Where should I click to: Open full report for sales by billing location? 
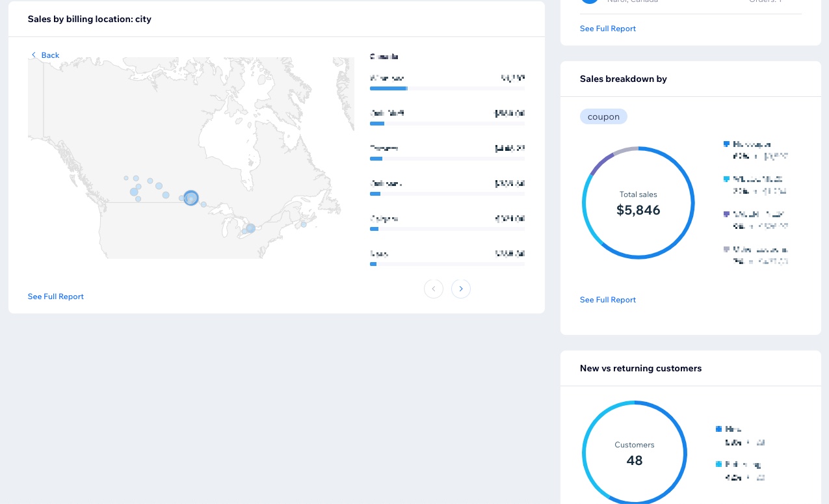coord(55,297)
